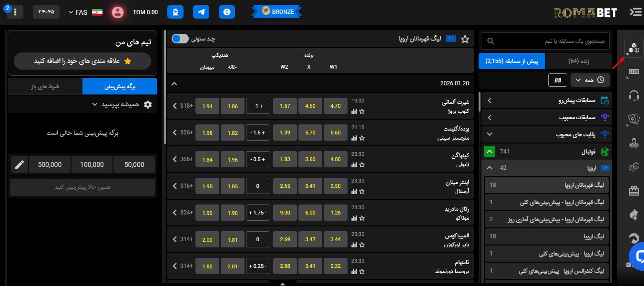Click the dollar deposit icon

point(227,12)
